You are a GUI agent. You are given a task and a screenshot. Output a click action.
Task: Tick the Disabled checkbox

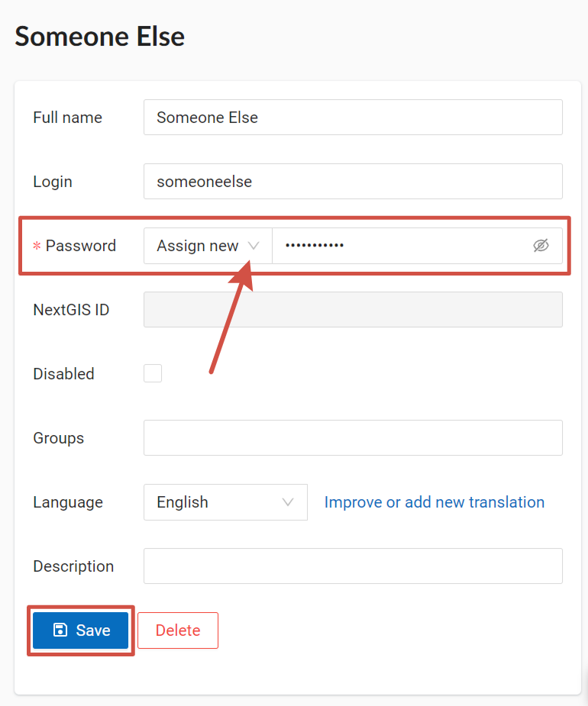(x=153, y=373)
